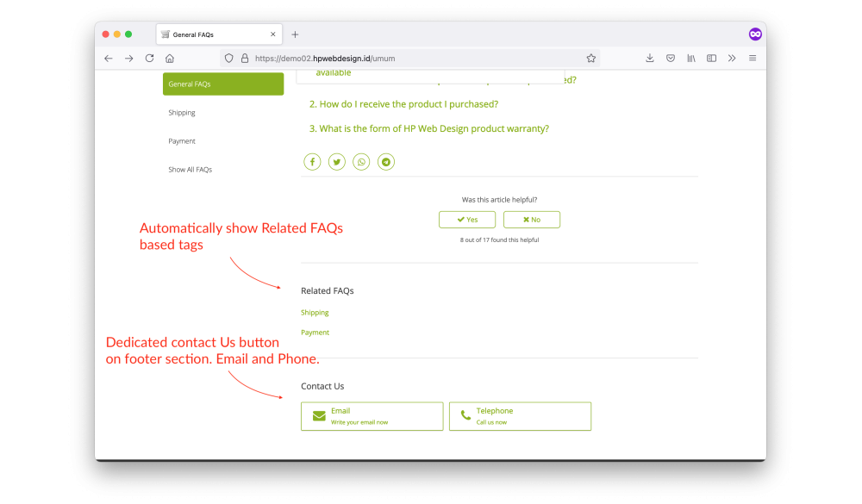The height and width of the screenshot is (504, 862).
Task: Open the Payment related FAQ link
Action: coord(315,333)
